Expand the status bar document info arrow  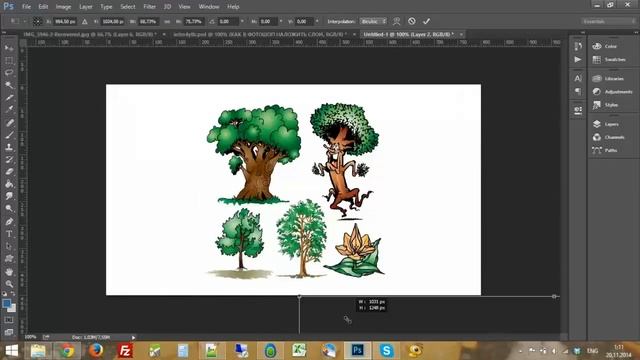pyautogui.click(x=133, y=338)
